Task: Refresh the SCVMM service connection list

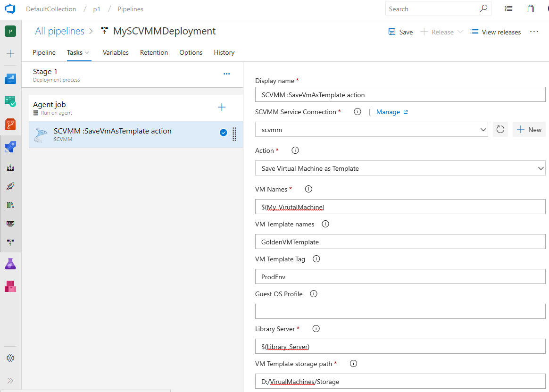Action: (500, 130)
